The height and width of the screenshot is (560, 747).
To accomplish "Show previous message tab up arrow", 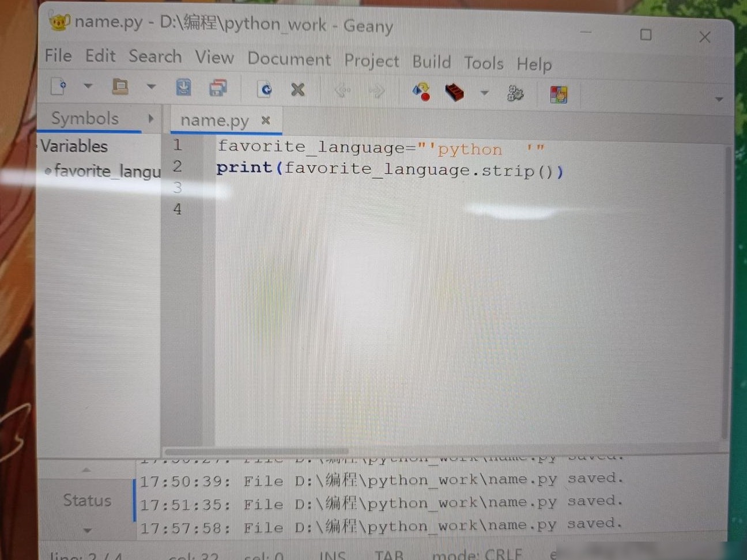I will pyautogui.click(x=86, y=470).
